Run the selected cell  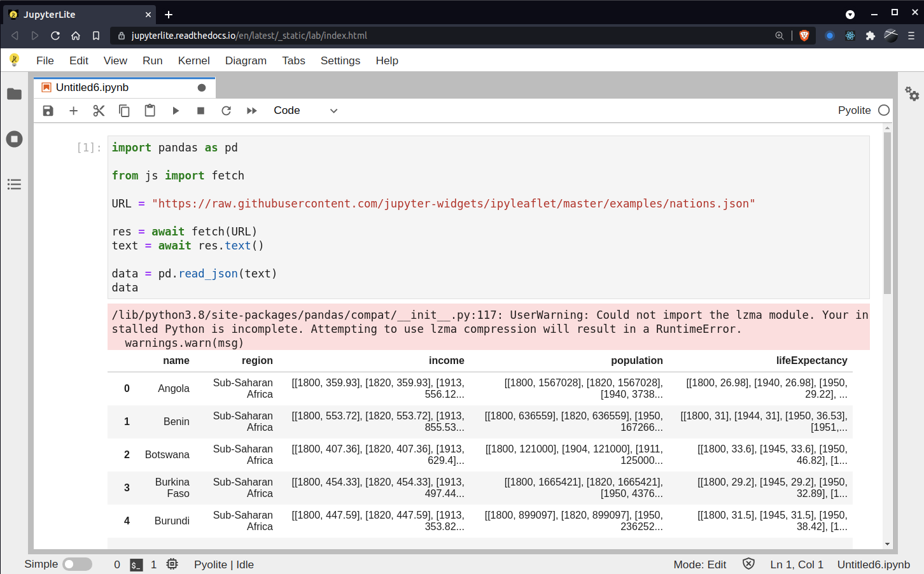176,110
